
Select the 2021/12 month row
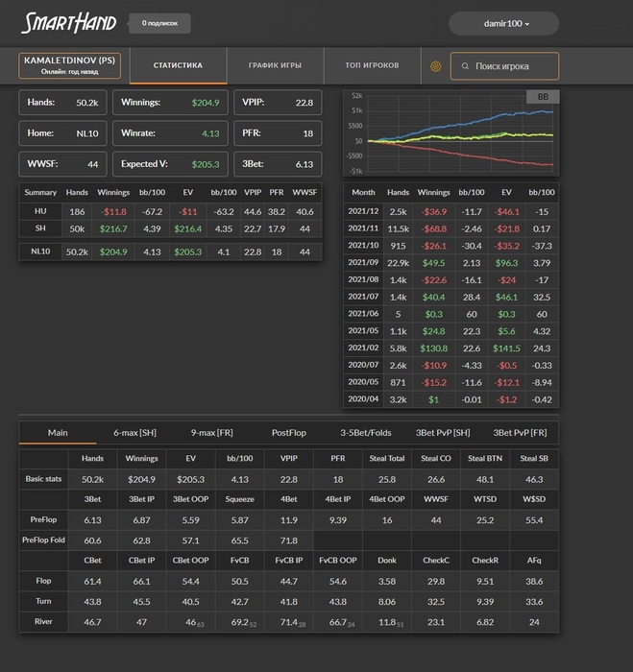tap(451, 212)
